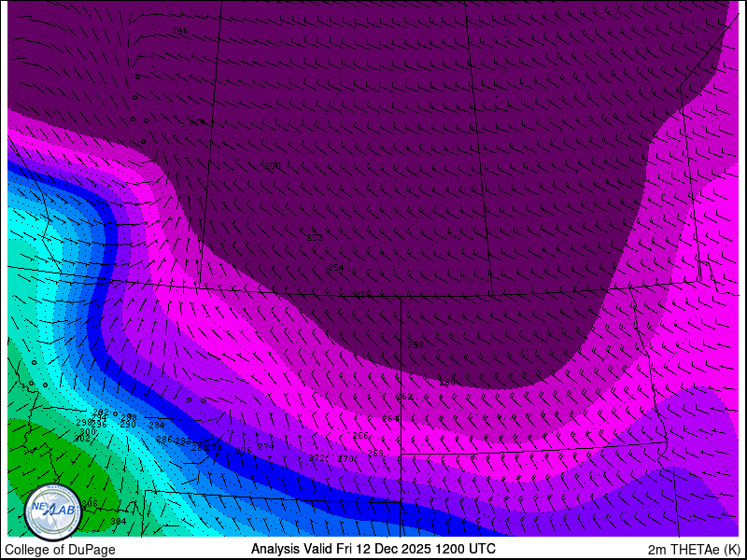Click the 262 contour label
The height and width of the screenshot is (560, 747).
[404, 397]
